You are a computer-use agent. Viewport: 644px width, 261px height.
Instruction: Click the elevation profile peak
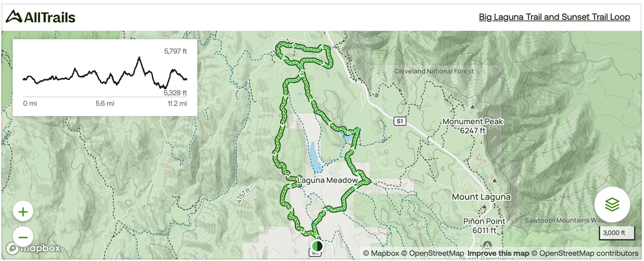click(x=139, y=58)
